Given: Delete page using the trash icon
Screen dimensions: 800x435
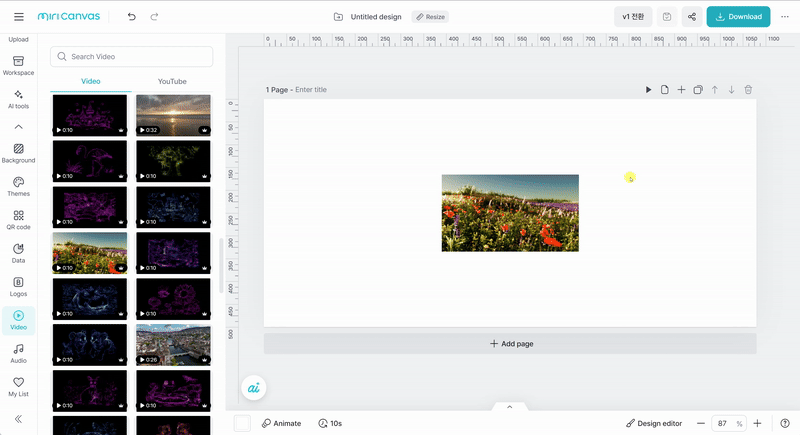Looking at the screenshot, I should click(748, 90).
